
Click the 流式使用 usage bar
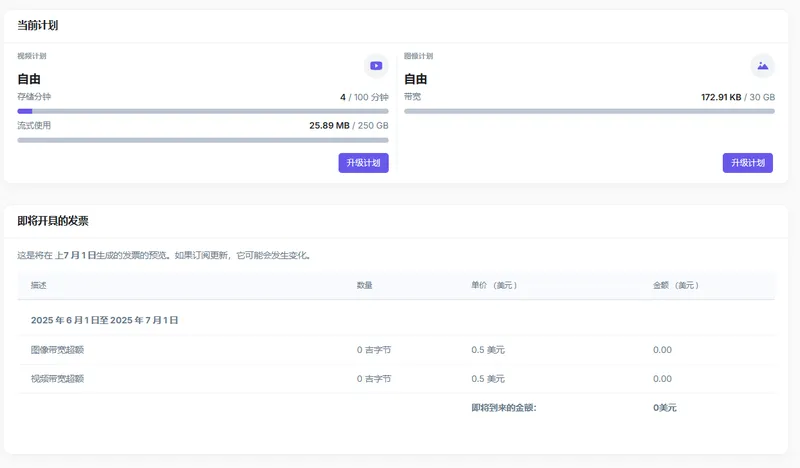(x=203, y=140)
